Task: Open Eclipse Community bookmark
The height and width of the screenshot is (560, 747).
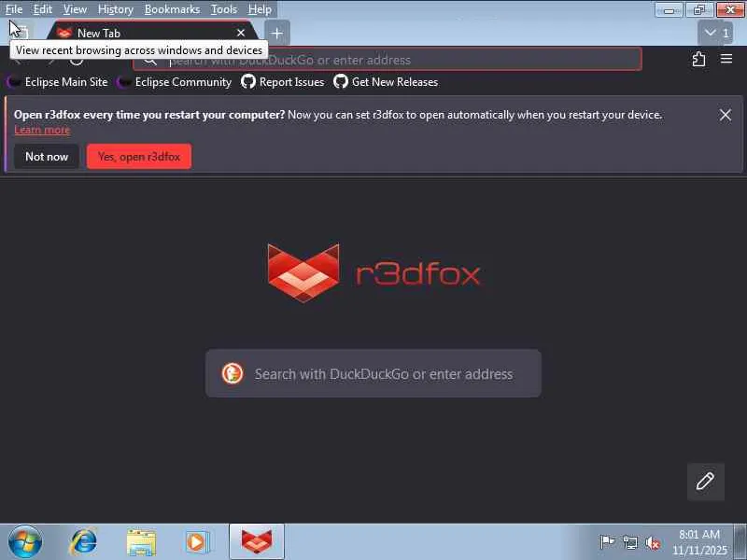Action: click(174, 82)
